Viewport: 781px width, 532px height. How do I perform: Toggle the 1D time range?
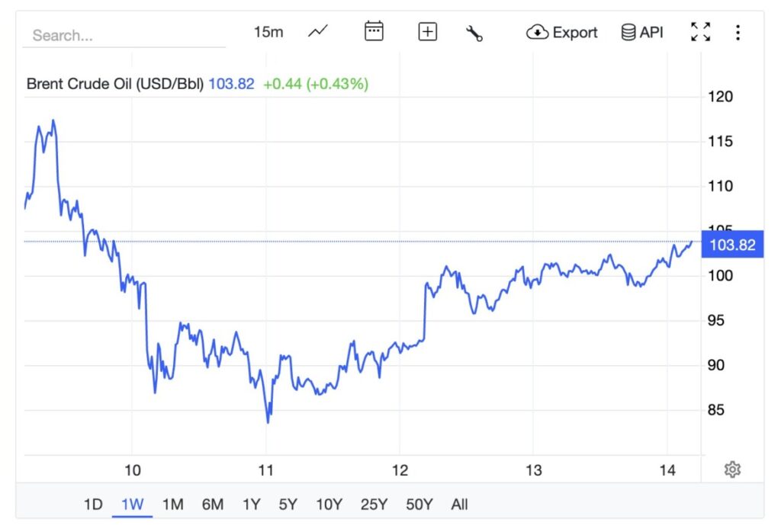point(93,505)
